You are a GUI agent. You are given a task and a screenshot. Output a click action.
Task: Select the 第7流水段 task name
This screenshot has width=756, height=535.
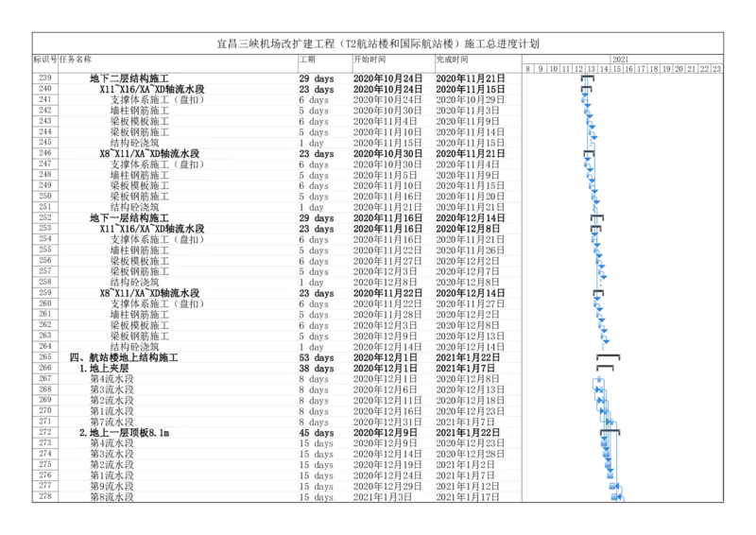pos(112,423)
